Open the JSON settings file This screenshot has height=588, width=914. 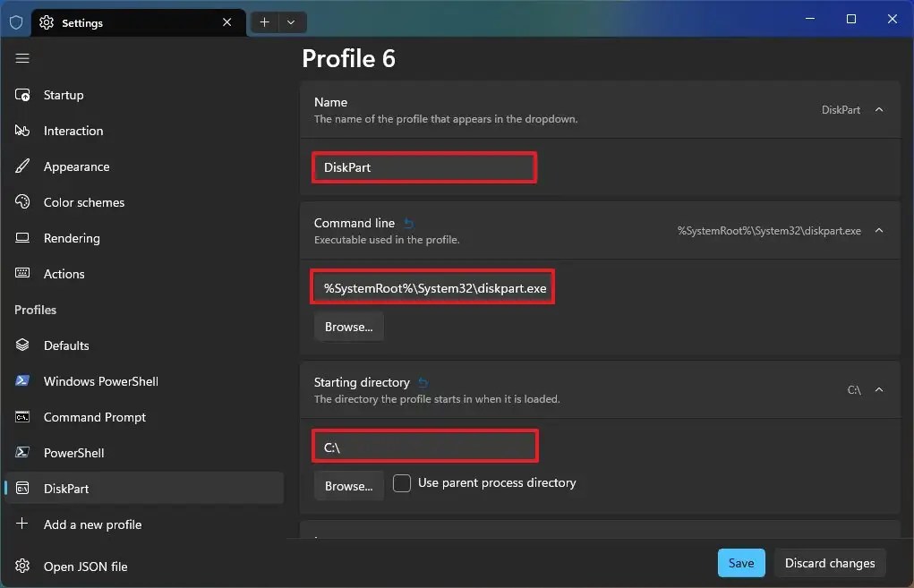click(84, 567)
